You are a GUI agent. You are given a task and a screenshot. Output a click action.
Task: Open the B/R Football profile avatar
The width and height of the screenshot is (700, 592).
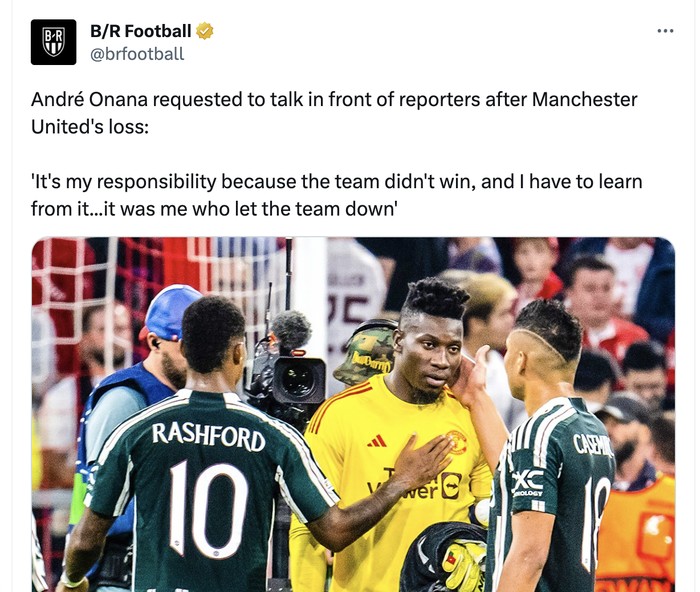(53, 42)
